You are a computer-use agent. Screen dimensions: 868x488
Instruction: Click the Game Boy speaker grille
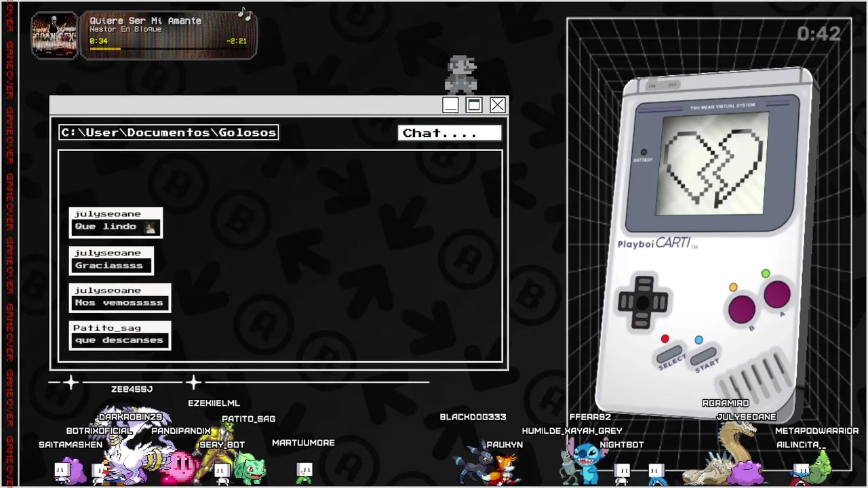point(756,380)
